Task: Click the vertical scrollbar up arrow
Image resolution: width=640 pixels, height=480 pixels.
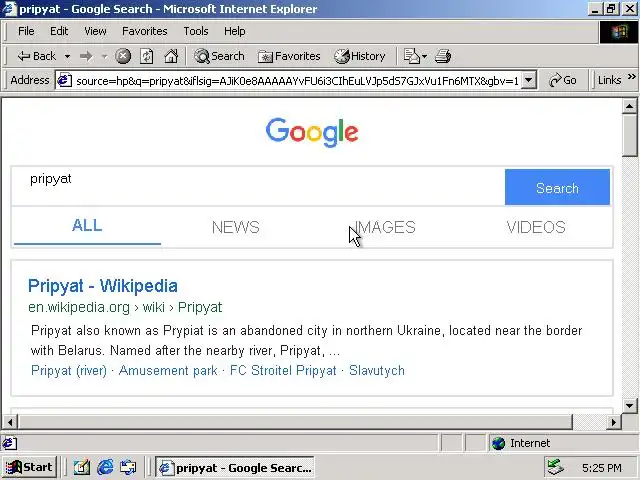Action: (629, 106)
